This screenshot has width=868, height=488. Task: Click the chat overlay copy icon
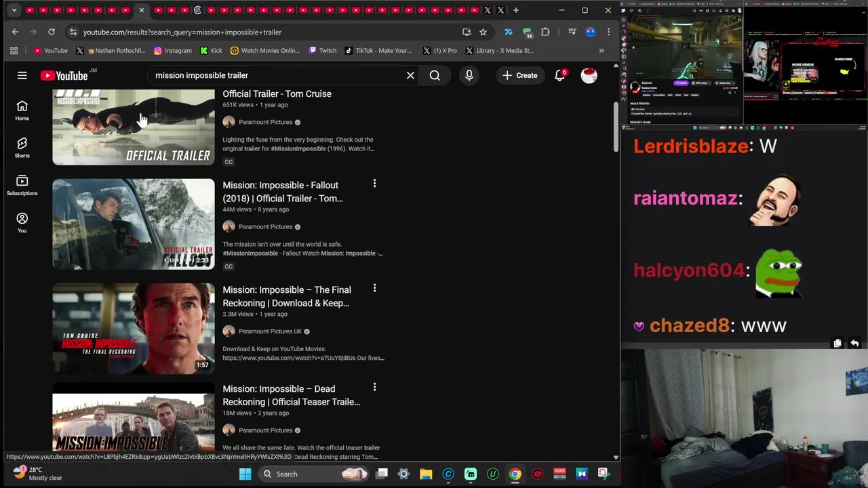(837, 344)
